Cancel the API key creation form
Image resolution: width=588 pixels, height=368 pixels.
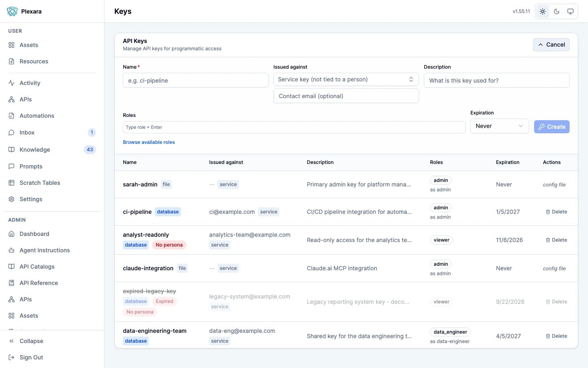551,45
